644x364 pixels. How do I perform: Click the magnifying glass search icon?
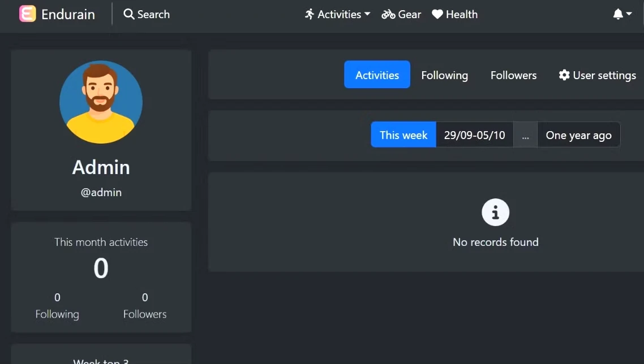[129, 14]
